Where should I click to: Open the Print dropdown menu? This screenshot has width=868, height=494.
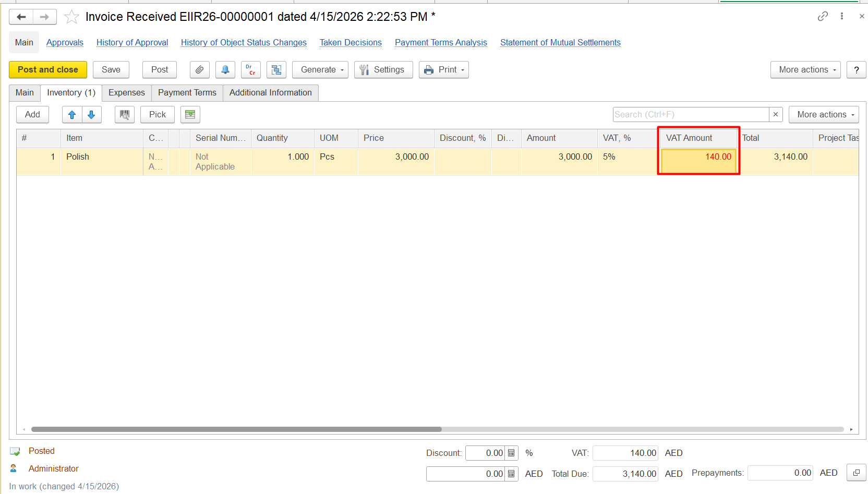[x=443, y=70]
